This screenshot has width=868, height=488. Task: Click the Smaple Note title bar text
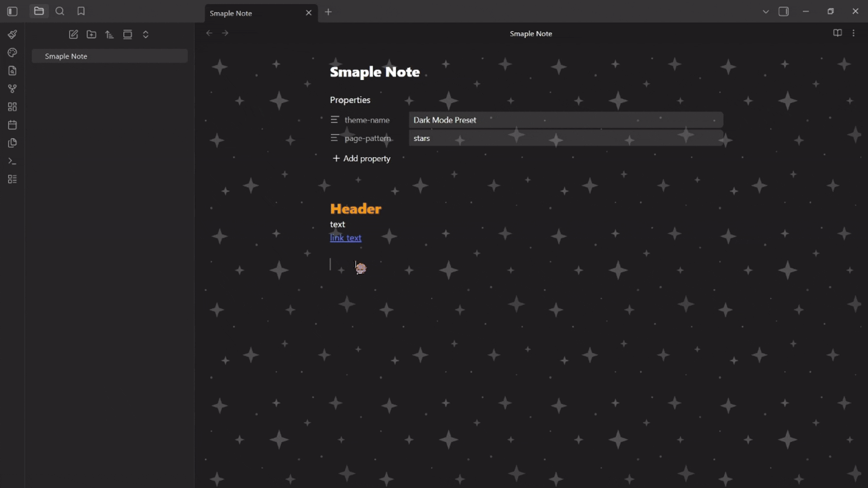point(531,33)
